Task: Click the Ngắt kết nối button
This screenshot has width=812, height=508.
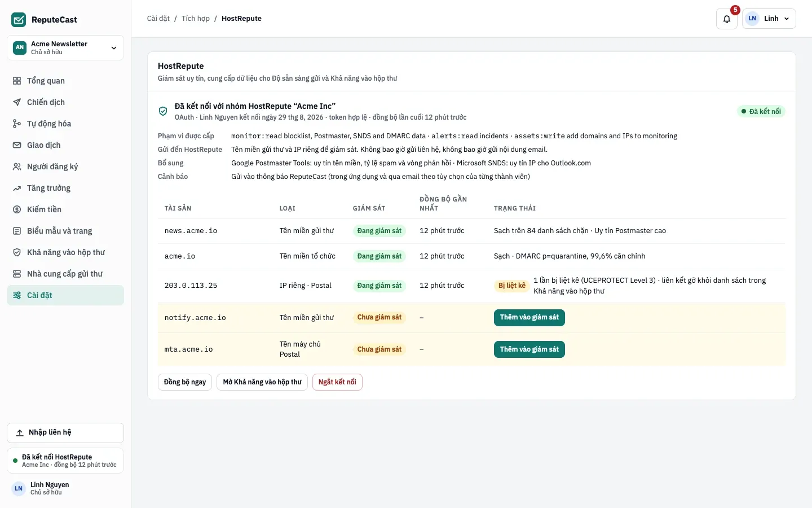Action: tap(337, 382)
